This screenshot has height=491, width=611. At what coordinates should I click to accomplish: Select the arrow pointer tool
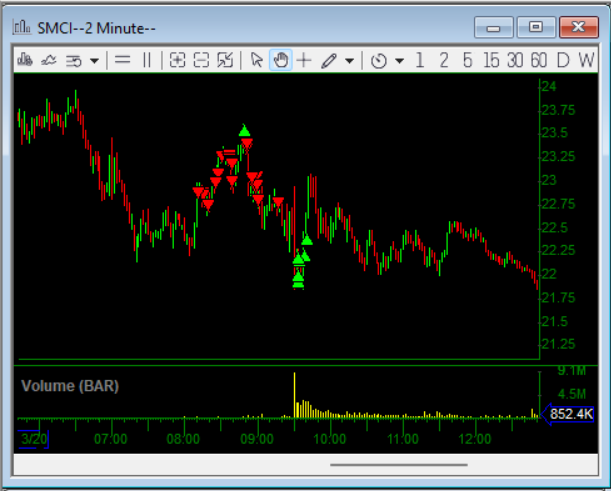click(x=256, y=60)
